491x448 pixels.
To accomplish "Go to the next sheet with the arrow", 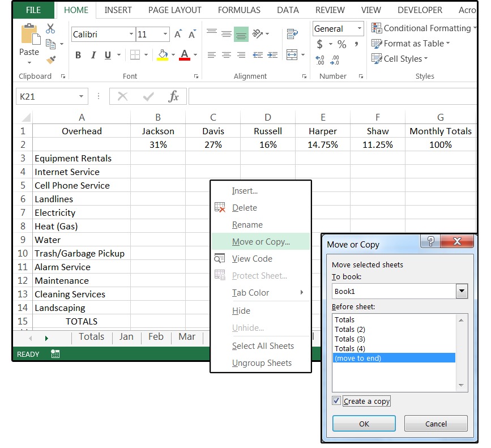I will pos(46,338).
